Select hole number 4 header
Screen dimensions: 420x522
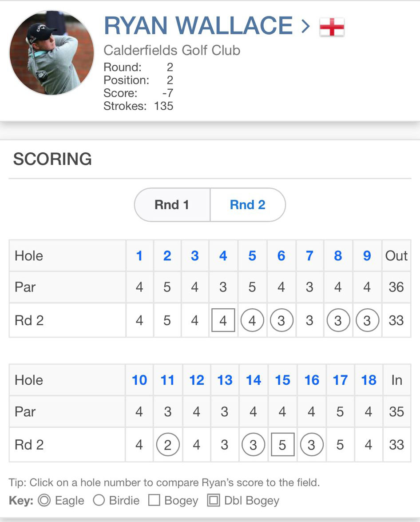(x=223, y=256)
